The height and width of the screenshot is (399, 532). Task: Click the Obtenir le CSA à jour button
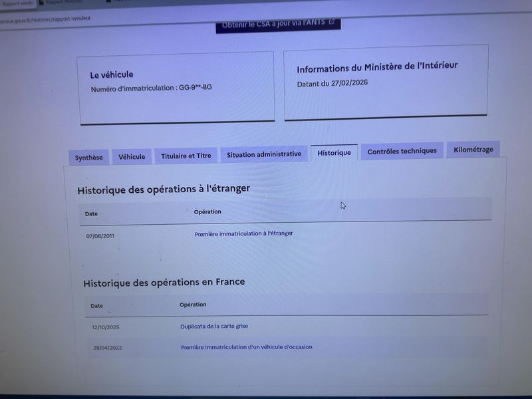pos(278,24)
